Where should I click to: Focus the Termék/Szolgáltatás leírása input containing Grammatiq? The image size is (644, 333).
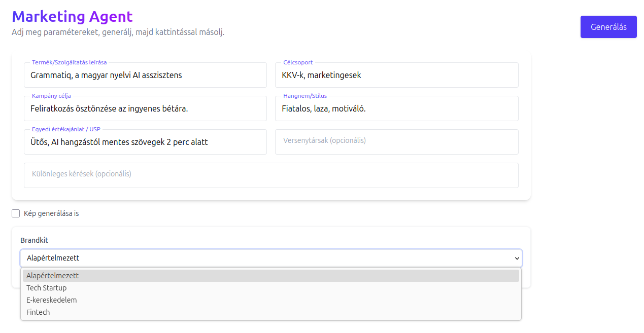[145, 76]
